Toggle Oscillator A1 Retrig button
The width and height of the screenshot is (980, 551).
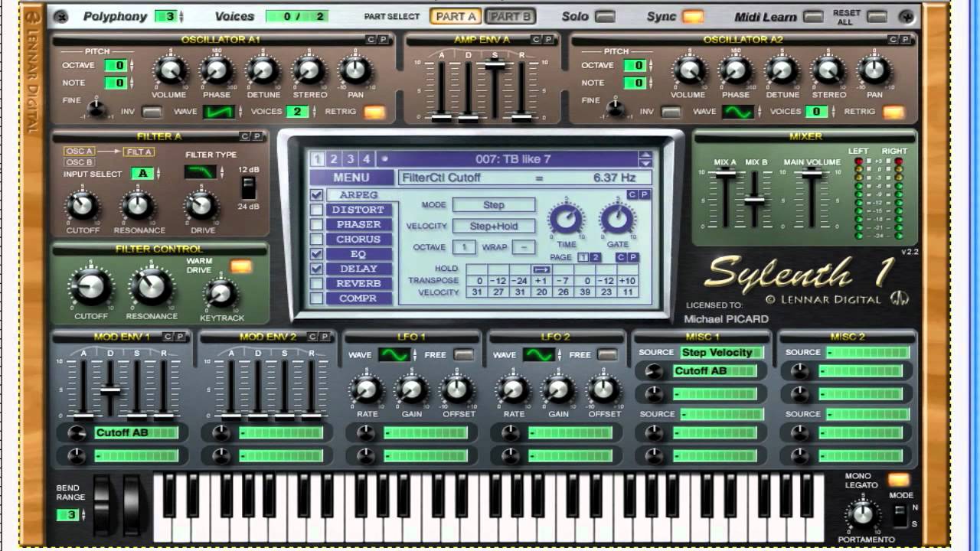374,112
